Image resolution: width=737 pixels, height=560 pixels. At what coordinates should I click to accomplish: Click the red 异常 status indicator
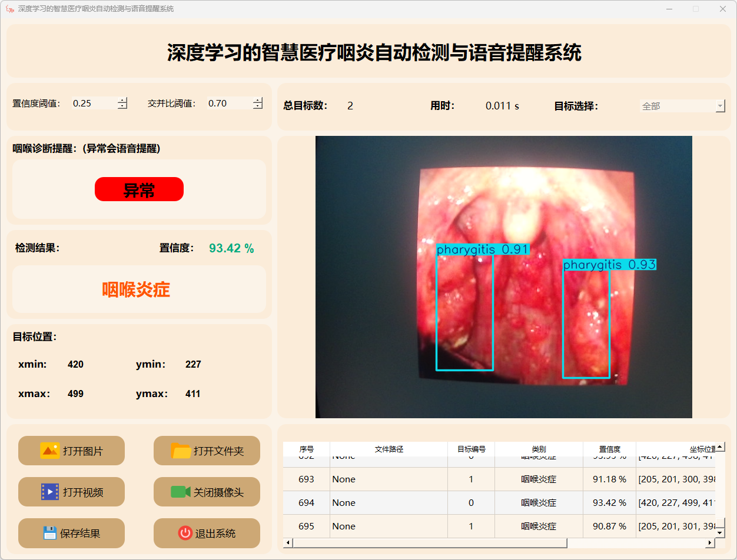[139, 189]
